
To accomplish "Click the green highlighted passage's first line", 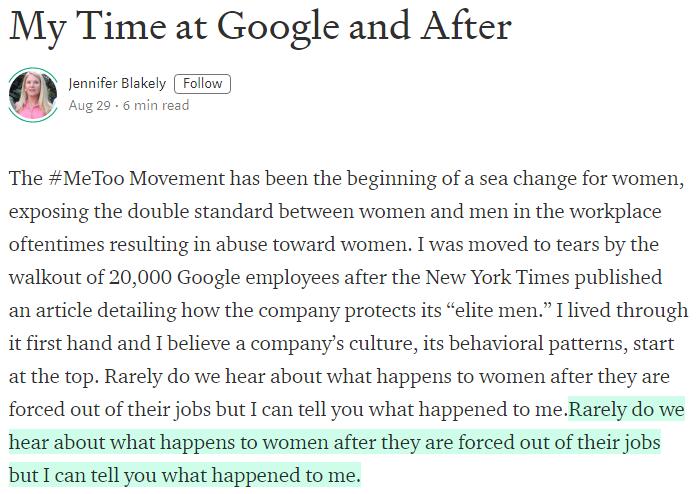I will point(627,409).
